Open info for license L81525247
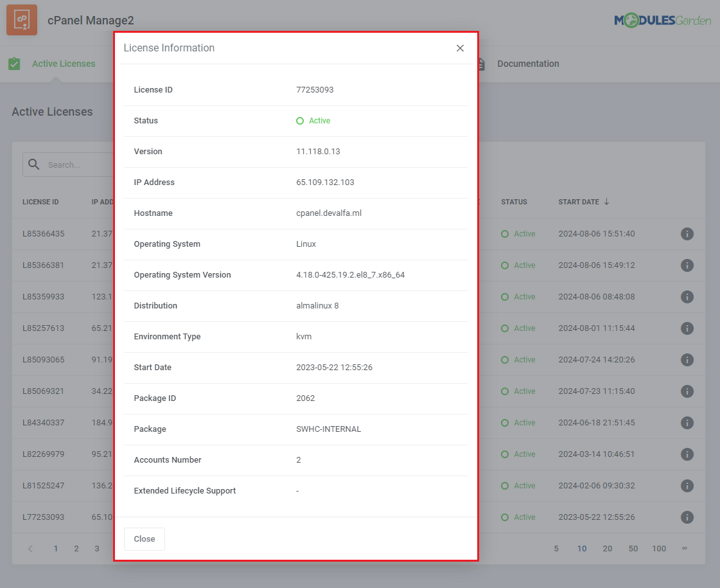 (687, 486)
